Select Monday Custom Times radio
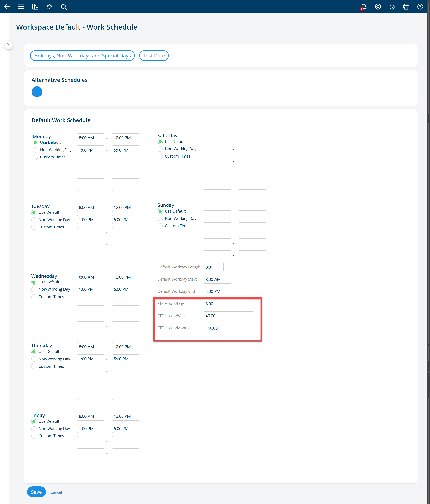The image size is (430, 504). (x=35, y=157)
